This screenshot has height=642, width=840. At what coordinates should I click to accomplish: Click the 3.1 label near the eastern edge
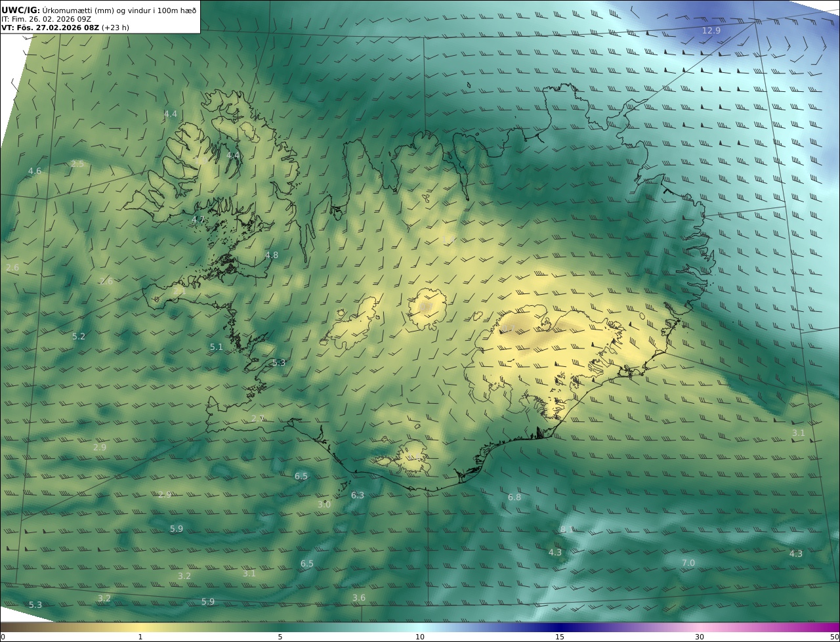coord(798,433)
